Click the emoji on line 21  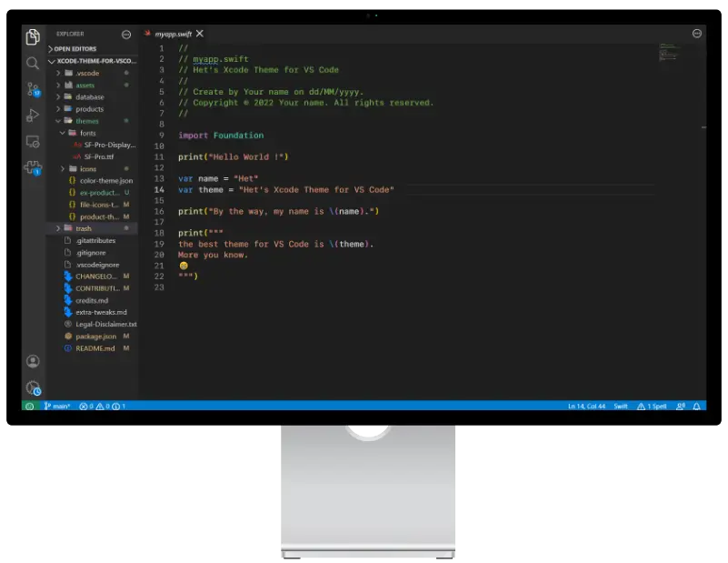[184, 266]
